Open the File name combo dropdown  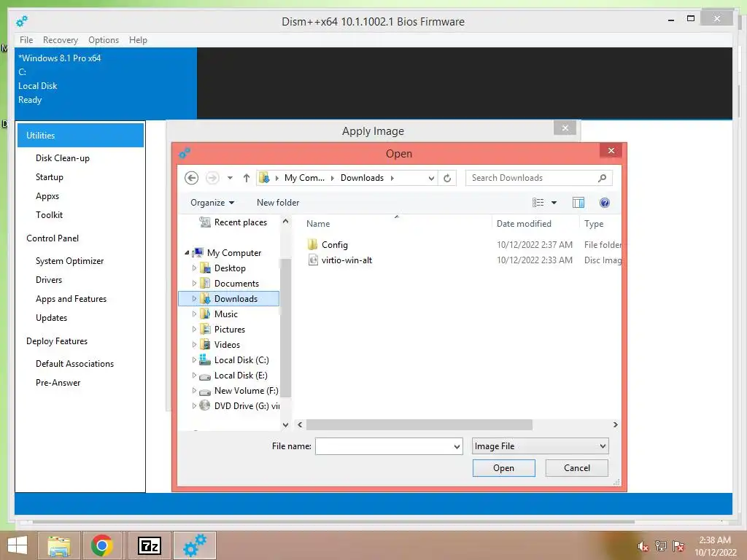coord(457,447)
